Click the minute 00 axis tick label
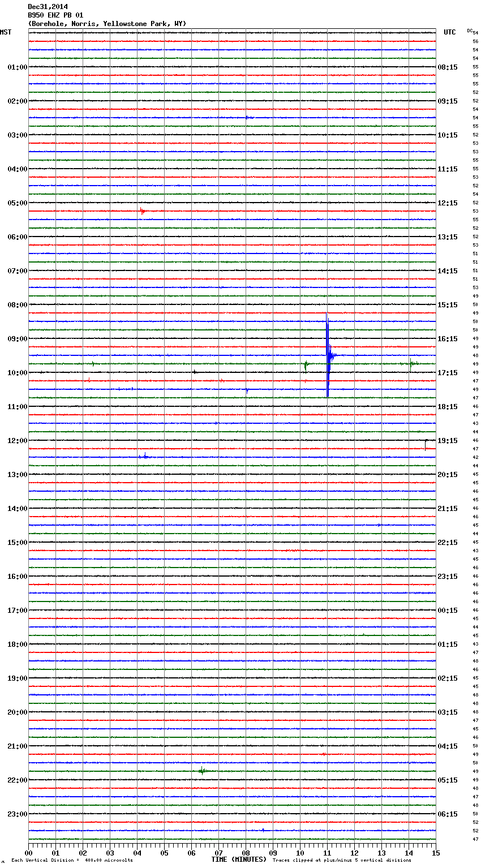This screenshot has height=868, width=481. coord(28,853)
